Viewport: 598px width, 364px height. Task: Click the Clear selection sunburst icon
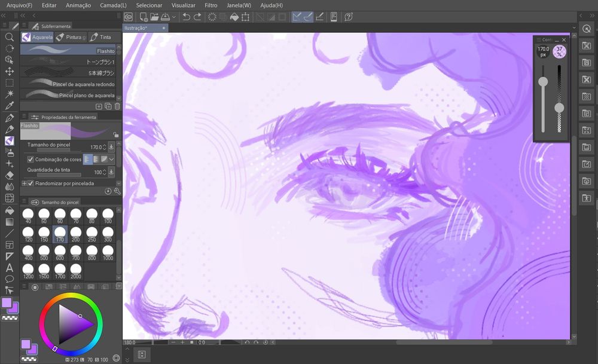pos(212,17)
